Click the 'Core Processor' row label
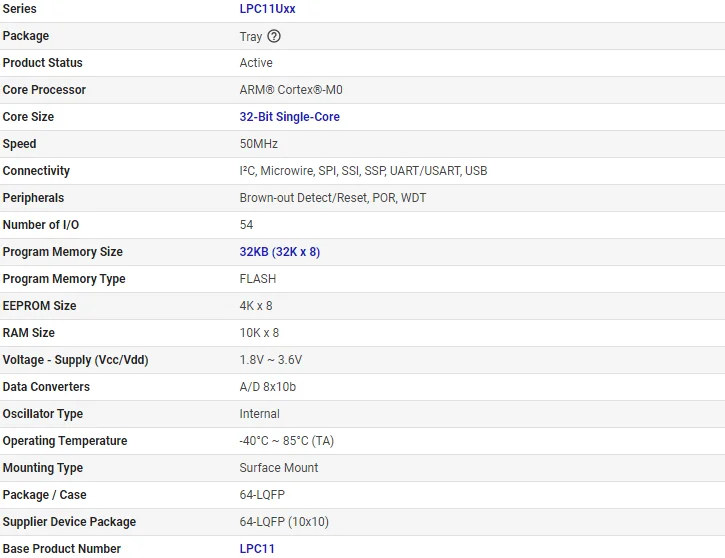 [44, 90]
